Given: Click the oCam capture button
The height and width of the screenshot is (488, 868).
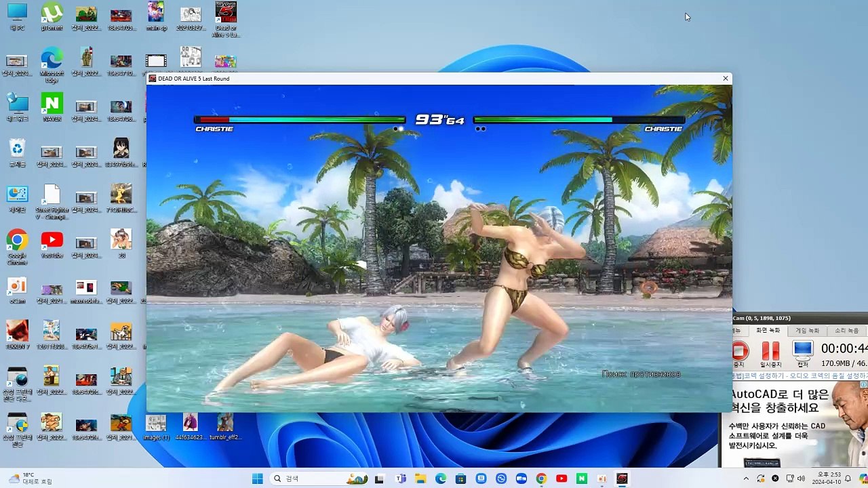Looking at the screenshot, I should 803,353.
